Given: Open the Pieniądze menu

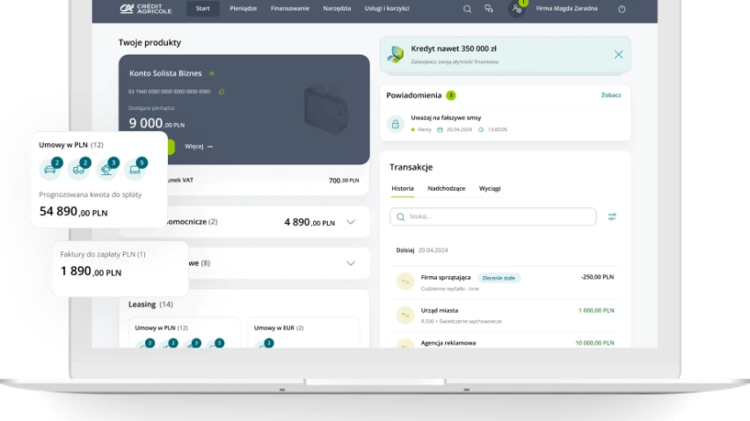Looking at the screenshot, I should [x=243, y=9].
